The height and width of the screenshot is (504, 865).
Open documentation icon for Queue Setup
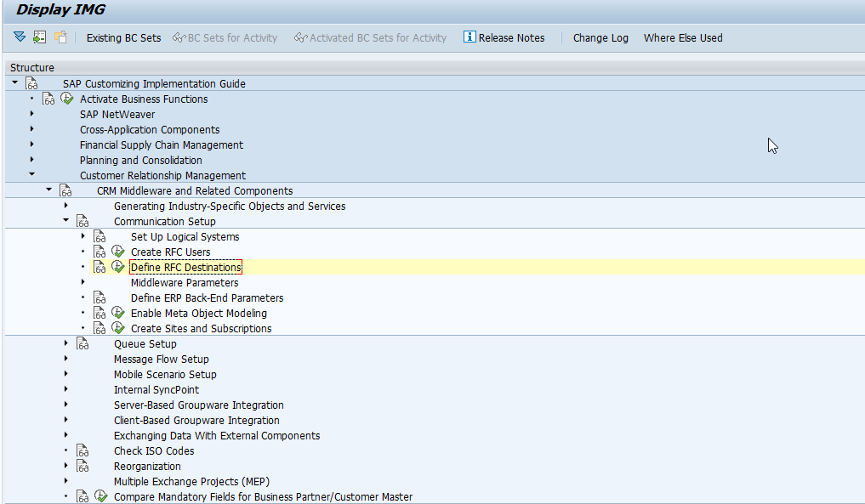point(83,343)
